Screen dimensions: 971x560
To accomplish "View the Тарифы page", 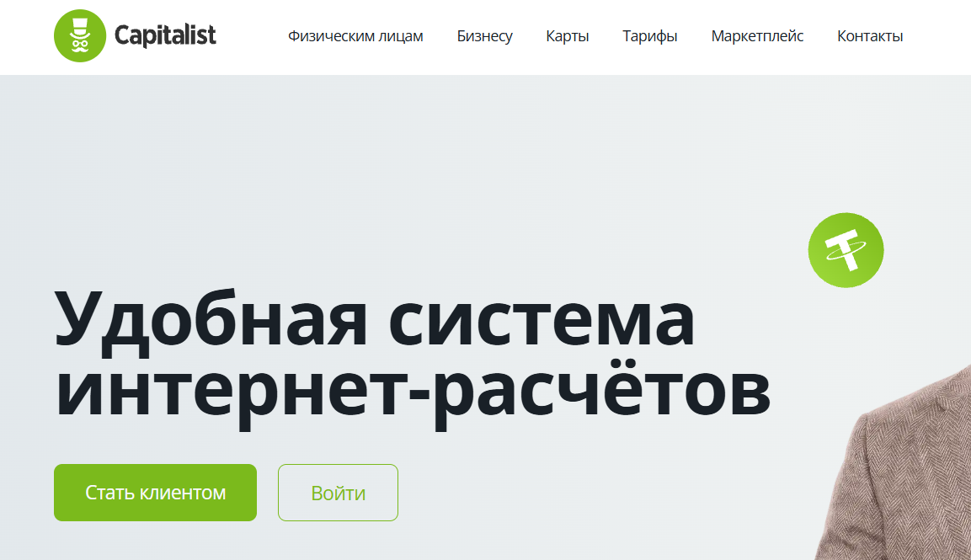I will (x=649, y=36).
